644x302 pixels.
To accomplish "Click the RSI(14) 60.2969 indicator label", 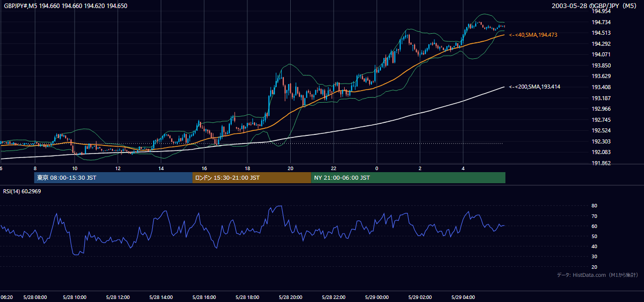I will (23, 191).
